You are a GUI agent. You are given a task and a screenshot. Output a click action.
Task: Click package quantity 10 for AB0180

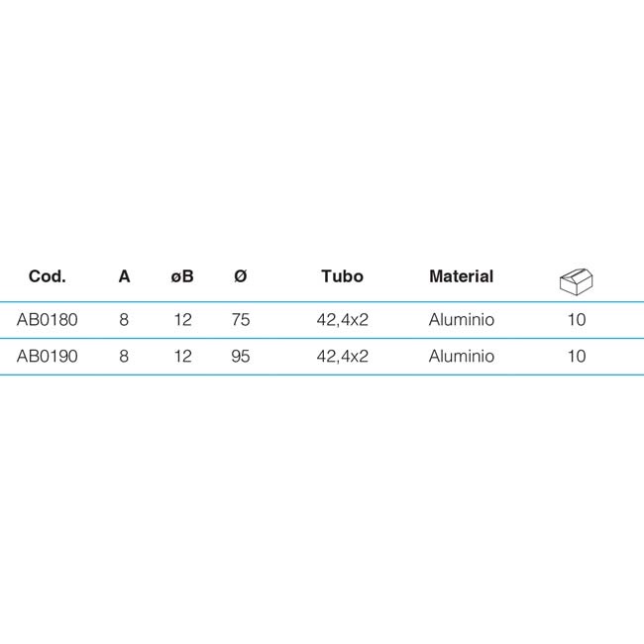[x=577, y=320]
